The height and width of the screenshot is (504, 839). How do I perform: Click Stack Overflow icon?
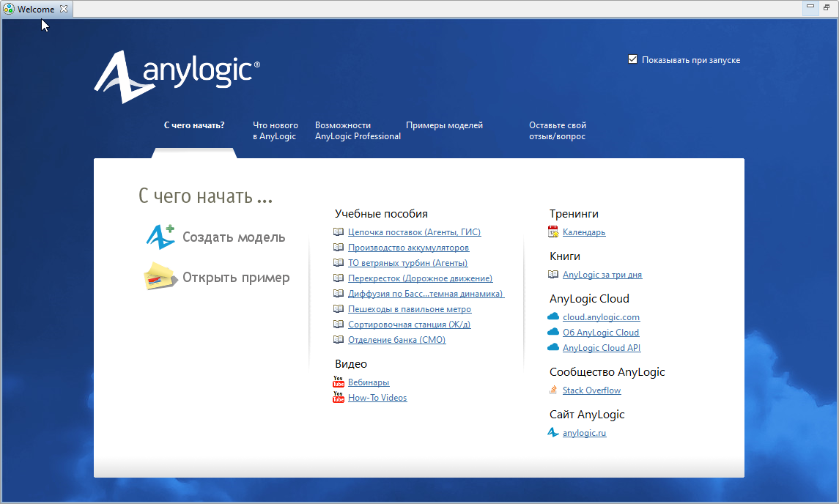click(552, 390)
